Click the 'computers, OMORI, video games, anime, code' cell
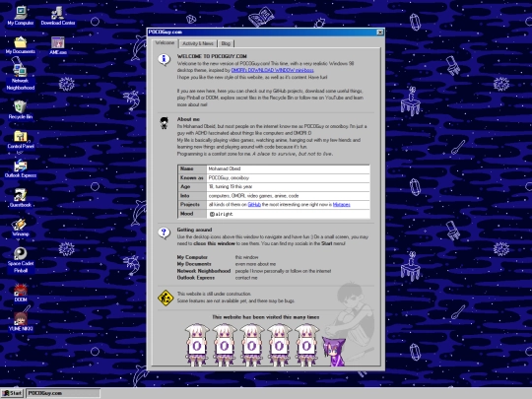 [x=288, y=196]
